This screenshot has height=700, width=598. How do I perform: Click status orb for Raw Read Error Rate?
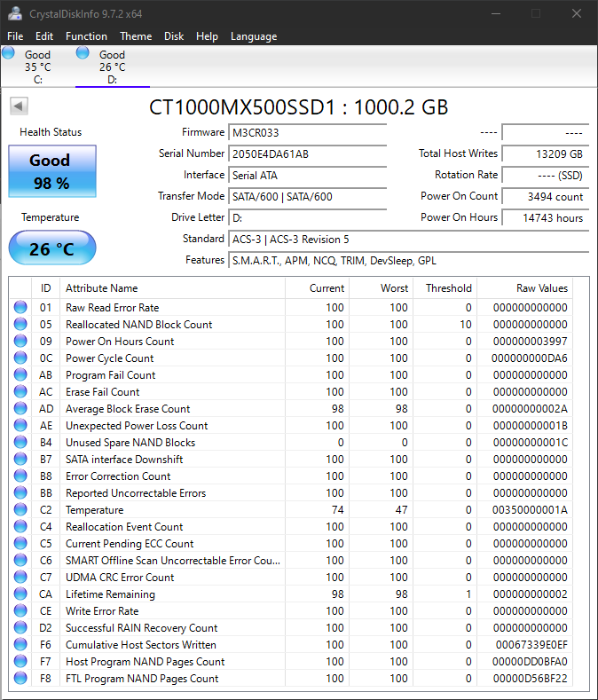(20, 308)
